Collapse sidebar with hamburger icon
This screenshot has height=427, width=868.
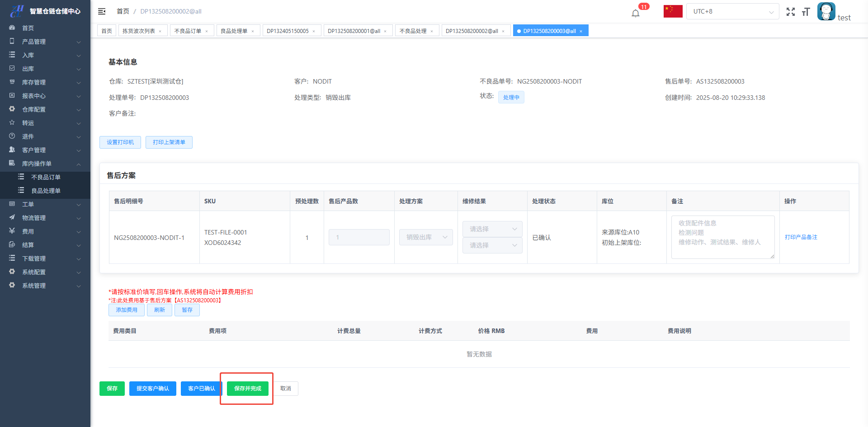click(x=102, y=11)
